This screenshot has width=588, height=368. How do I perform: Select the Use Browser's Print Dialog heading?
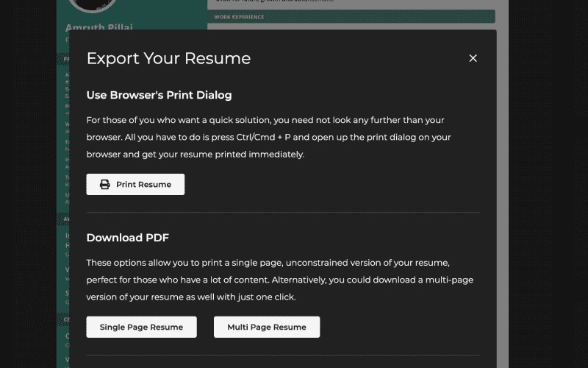159,95
